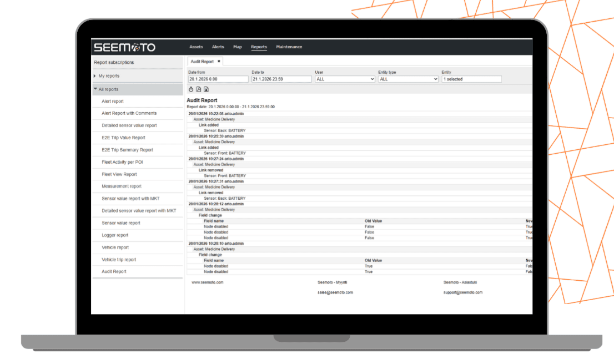Open the Entity selection field

pyautogui.click(x=471, y=79)
